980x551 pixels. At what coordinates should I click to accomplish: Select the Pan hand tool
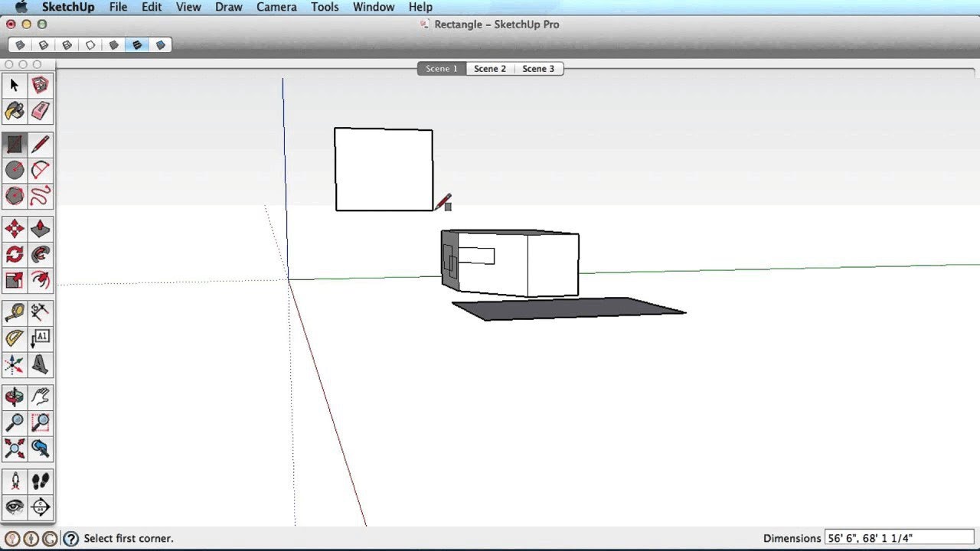[x=41, y=396]
